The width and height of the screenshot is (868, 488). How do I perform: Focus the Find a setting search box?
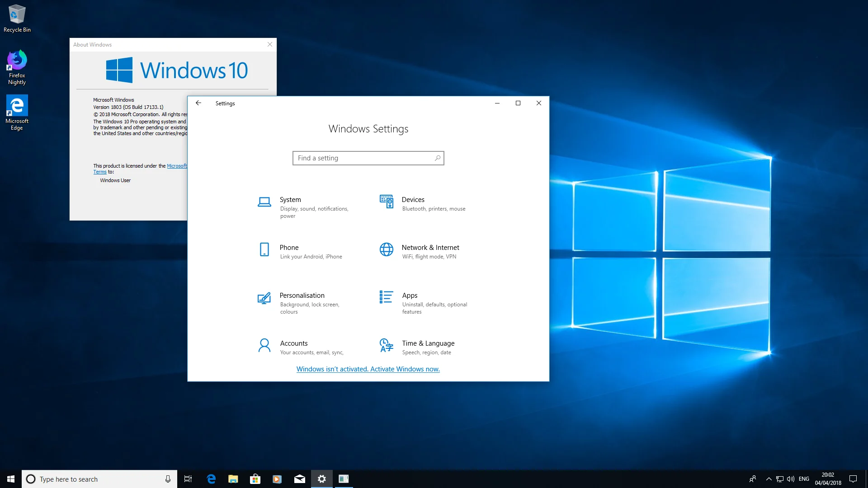[x=368, y=158]
